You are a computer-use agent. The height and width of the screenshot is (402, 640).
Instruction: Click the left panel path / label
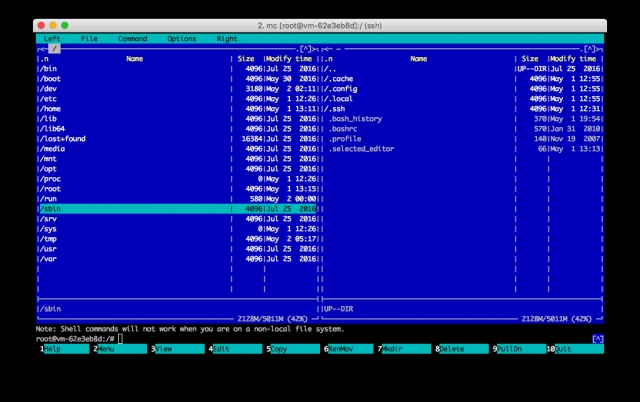tap(54, 49)
